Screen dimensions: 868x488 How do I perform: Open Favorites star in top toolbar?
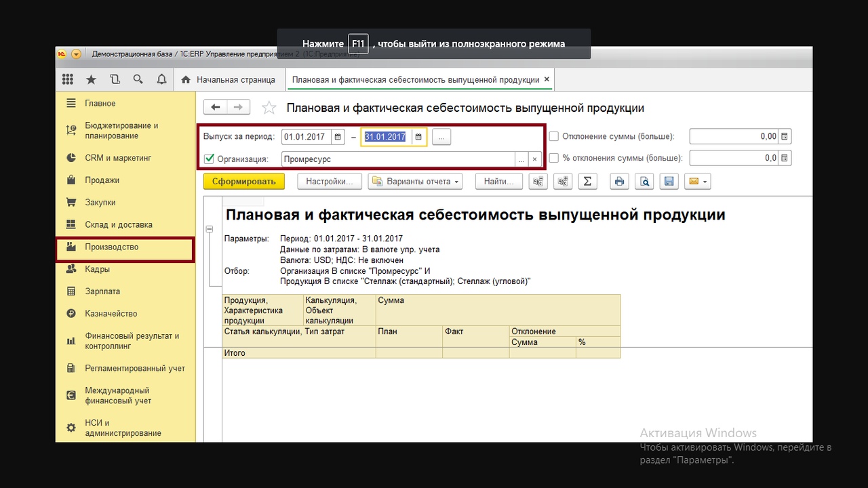point(91,79)
